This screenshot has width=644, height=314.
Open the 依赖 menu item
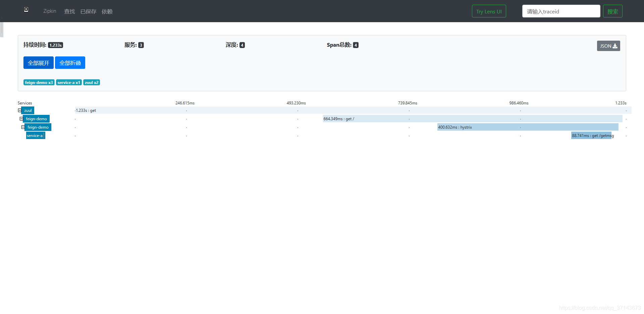point(107,11)
